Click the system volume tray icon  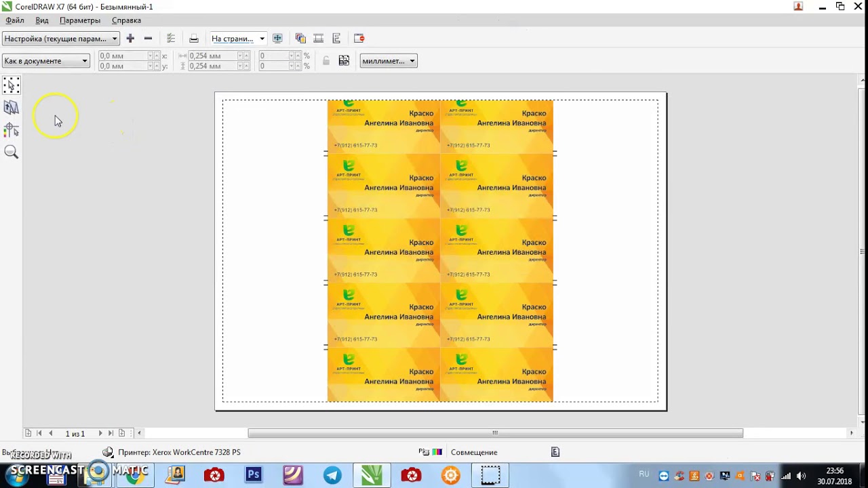pyautogui.click(x=802, y=476)
